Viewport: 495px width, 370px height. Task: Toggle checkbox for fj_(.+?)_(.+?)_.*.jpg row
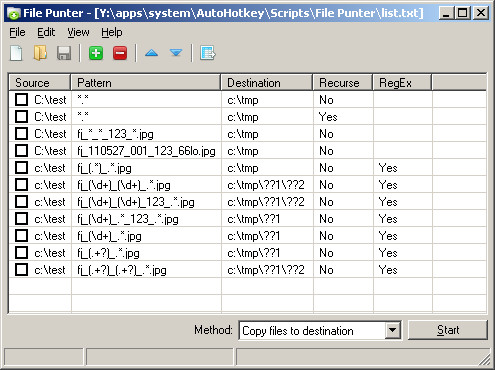[22, 270]
